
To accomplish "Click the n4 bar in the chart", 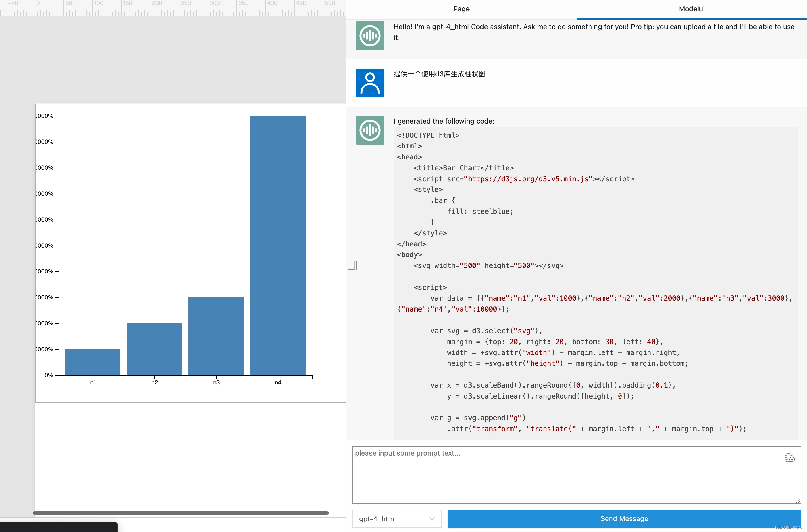I will 278,245.
